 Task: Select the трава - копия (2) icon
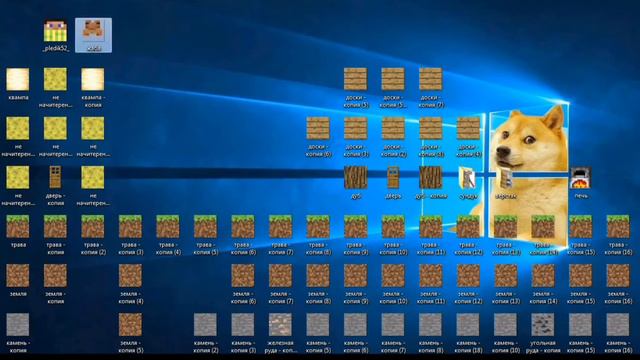click(93, 226)
